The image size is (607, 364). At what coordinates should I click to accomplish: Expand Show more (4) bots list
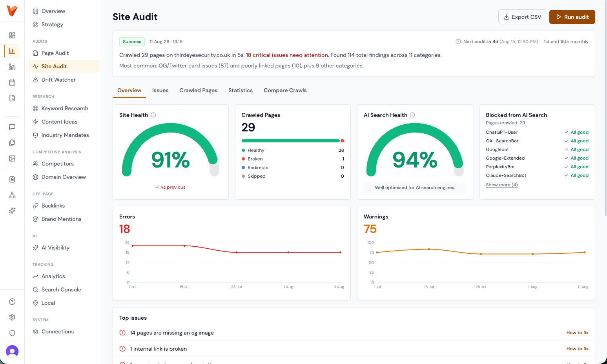click(x=502, y=185)
